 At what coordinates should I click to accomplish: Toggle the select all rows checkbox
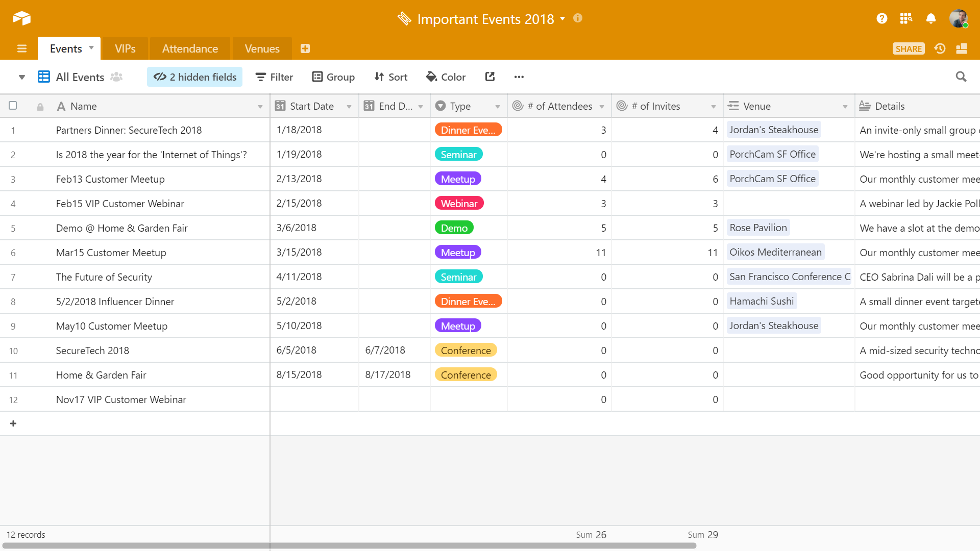click(13, 106)
